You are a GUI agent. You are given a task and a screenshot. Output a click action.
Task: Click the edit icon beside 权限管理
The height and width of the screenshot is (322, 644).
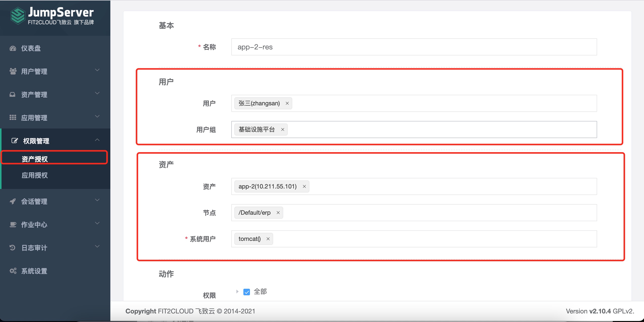[x=15, y=141]
